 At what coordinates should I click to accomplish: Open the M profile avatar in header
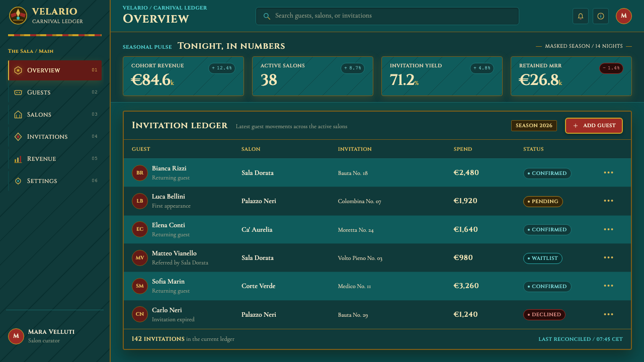pos(624,16)
